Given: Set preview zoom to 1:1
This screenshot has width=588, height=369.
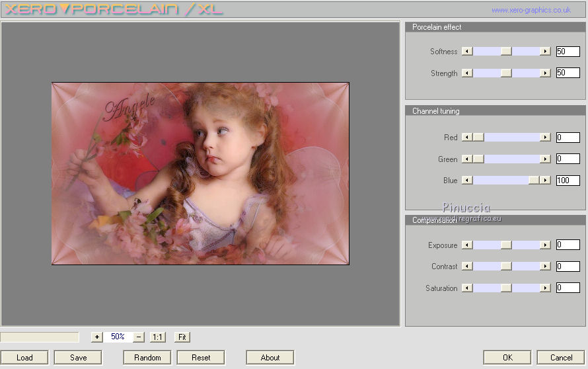Looking at the screenshot, I should coord(157,337).
